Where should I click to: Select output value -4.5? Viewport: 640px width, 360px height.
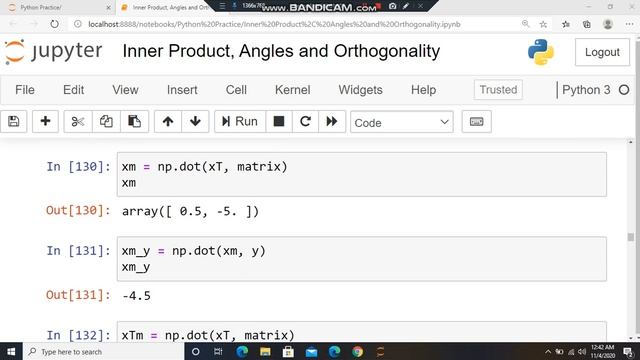tap(136, 296)
